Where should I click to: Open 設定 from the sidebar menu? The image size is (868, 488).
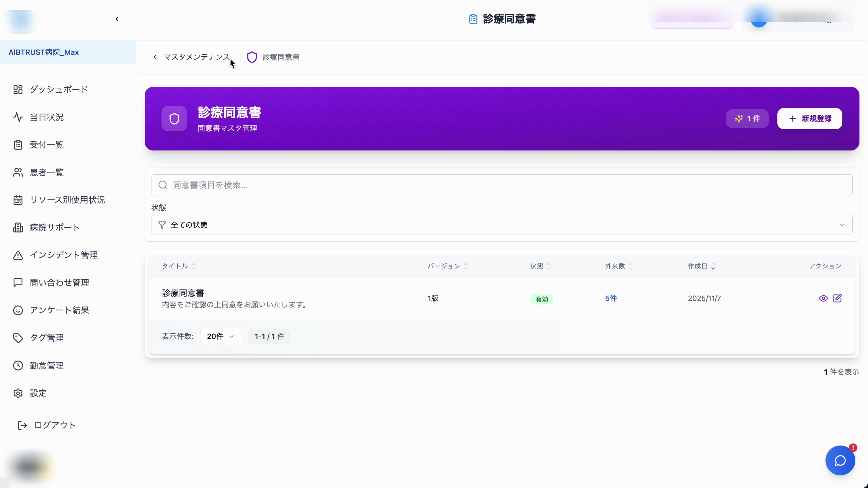click(x=38, y=393)
